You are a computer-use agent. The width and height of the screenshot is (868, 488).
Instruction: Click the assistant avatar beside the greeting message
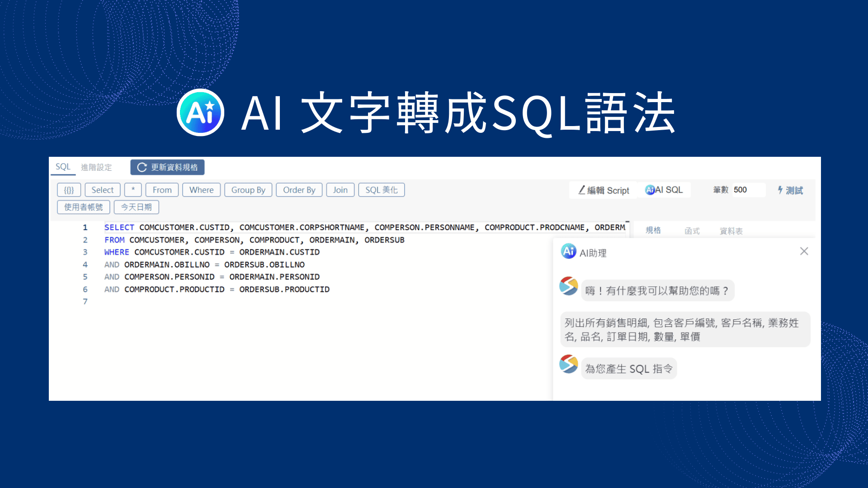569,286
